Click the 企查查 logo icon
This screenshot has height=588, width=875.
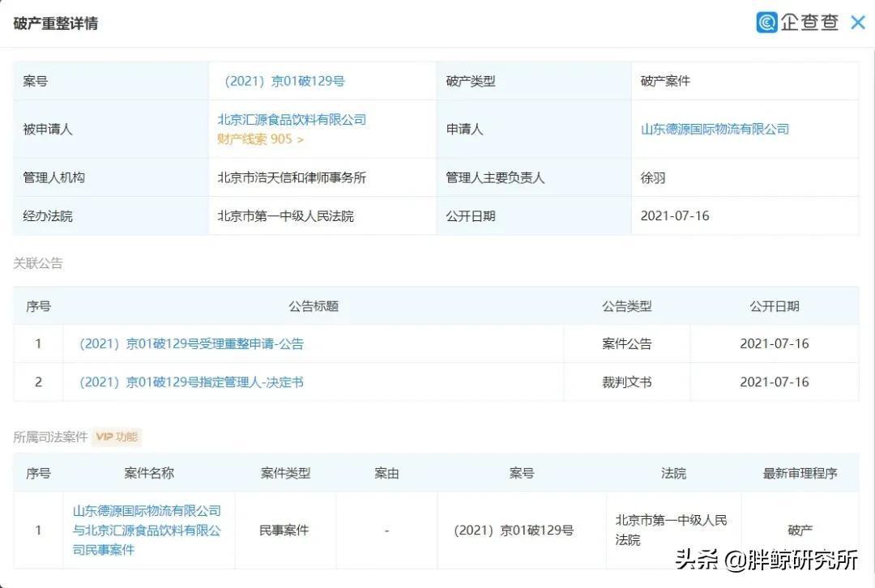pos(766,23)
